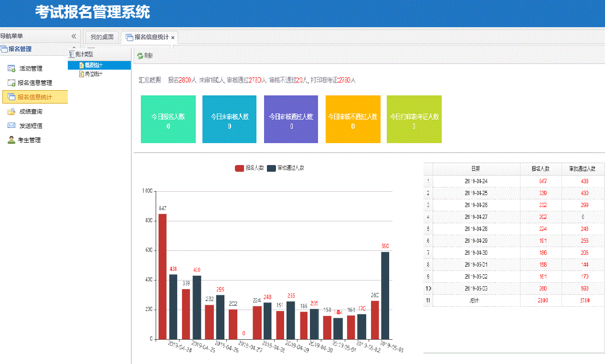Click the green 刷新 refresh icon
The height and width of the screenshot is (364, 605).
pyautogui.click(x=140, y=56)
